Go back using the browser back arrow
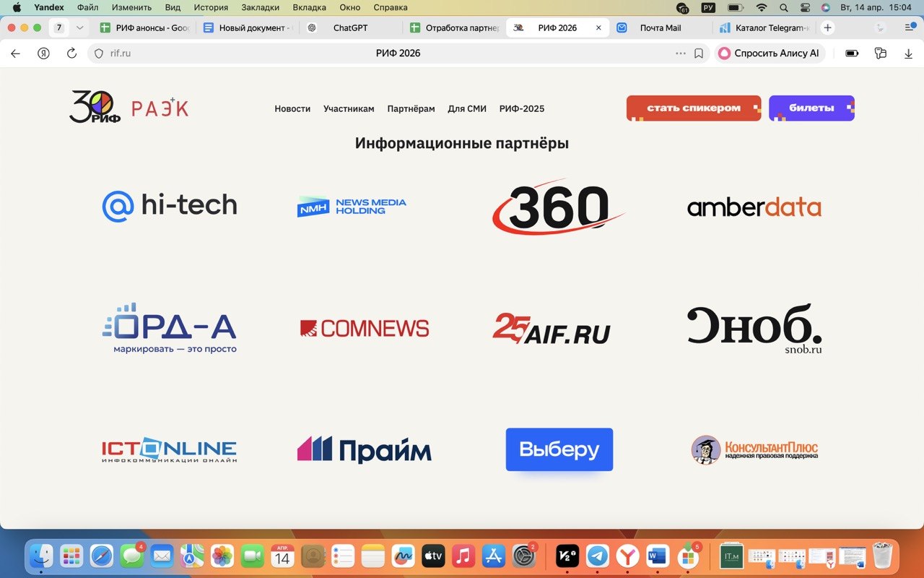This screenshot has height=578, width=924. [x=16, y=53]
